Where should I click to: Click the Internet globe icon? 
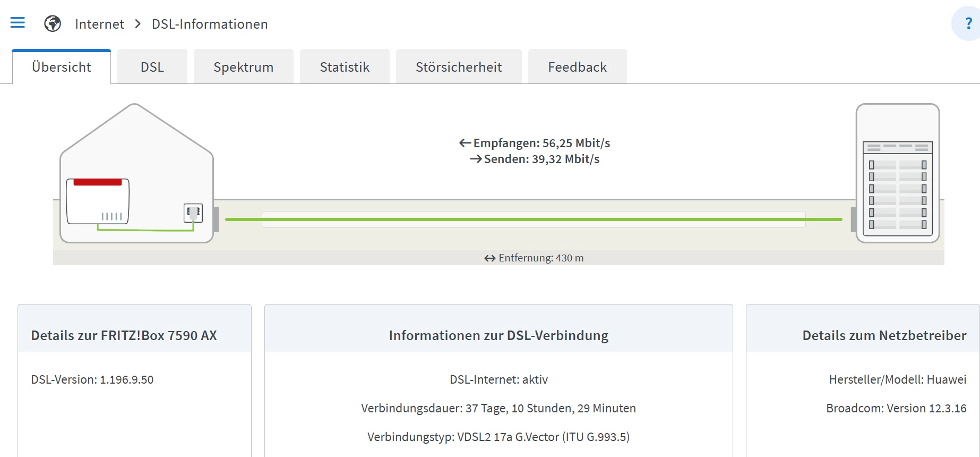tap(53, 23)
